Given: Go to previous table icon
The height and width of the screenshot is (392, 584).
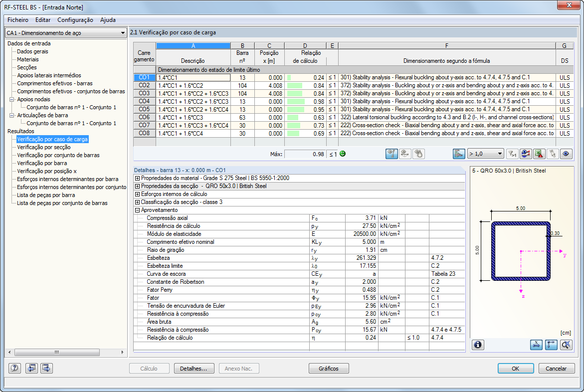Looking at the screenshot, I should pyautogui.click(x=31, y=368).
